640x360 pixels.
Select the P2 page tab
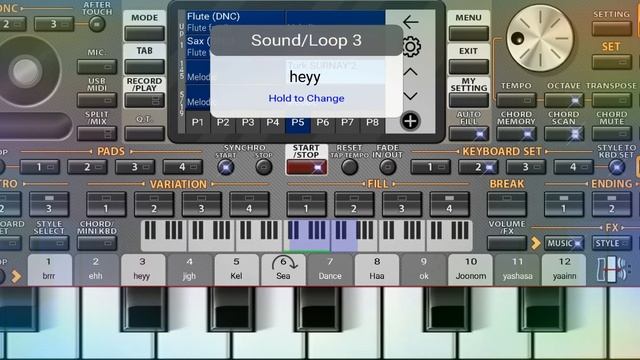click(x=223, y=122)
